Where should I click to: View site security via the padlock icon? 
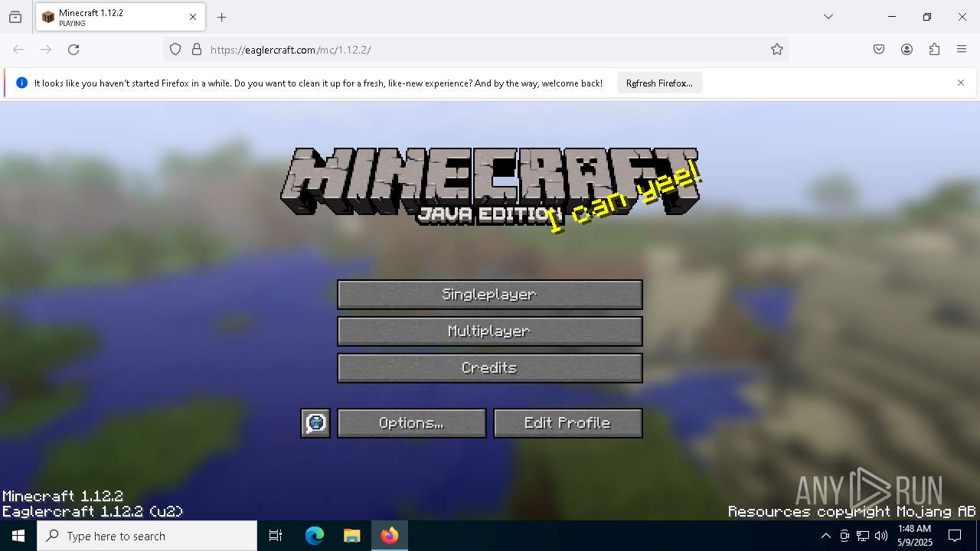tap(197, 50)
